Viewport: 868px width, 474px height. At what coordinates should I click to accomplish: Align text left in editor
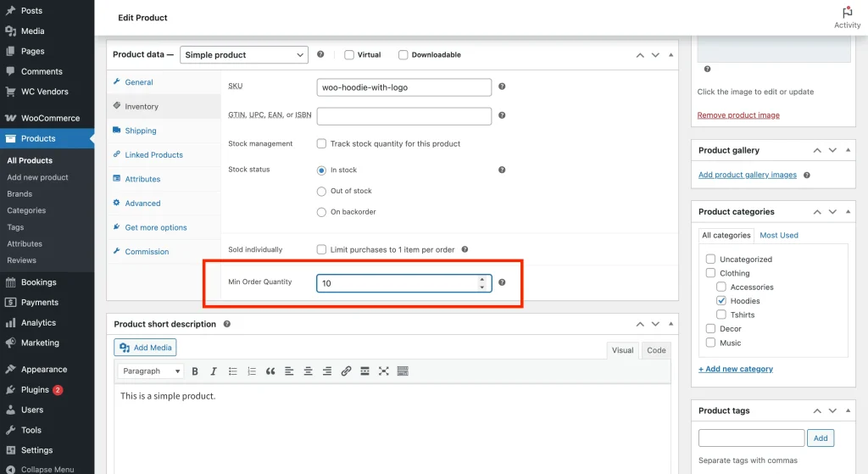point(289,371)
